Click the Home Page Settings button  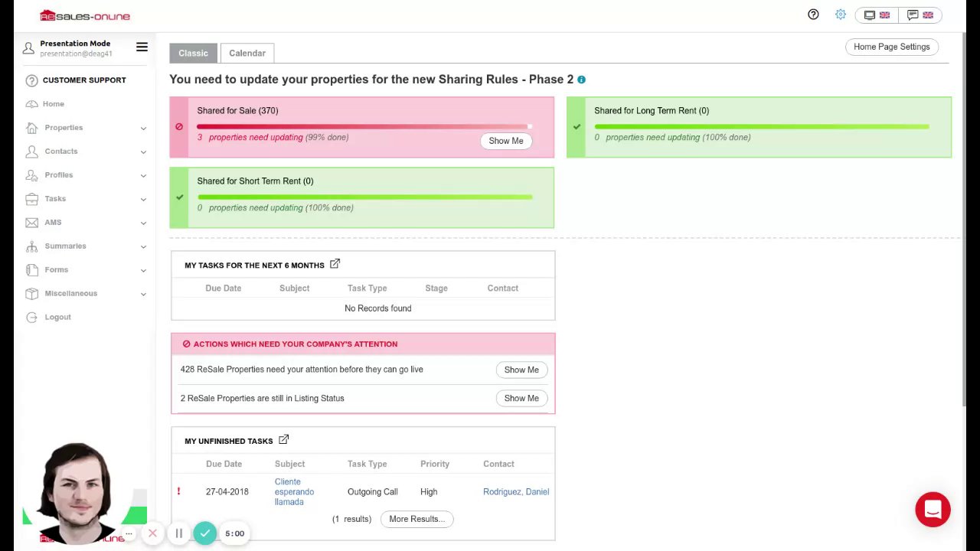[891, 47]
